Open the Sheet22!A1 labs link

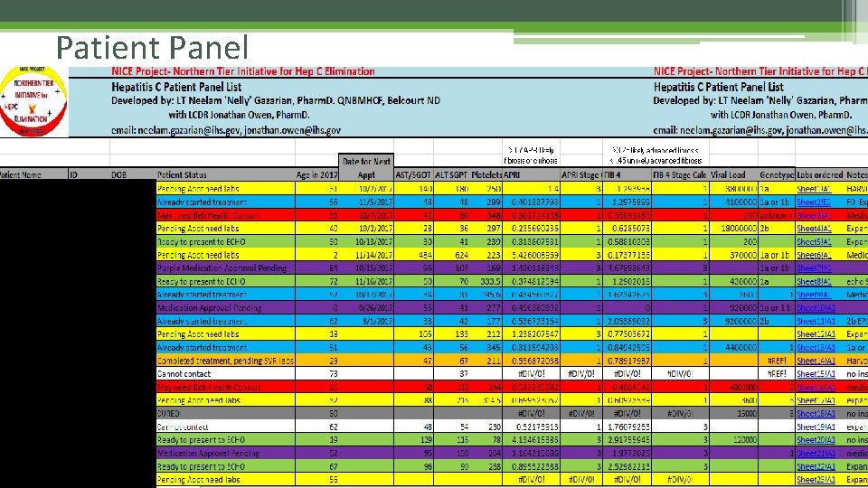tap(815, 466)
